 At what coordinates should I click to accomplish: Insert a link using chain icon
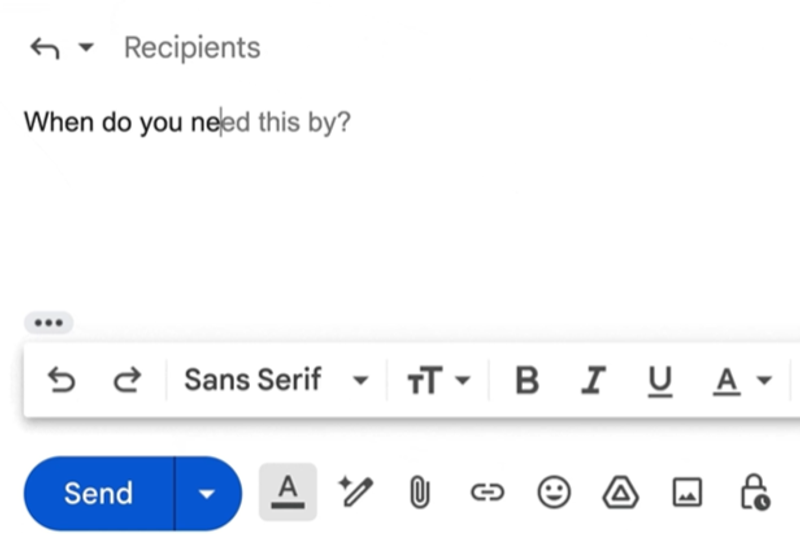coord(487,492)
